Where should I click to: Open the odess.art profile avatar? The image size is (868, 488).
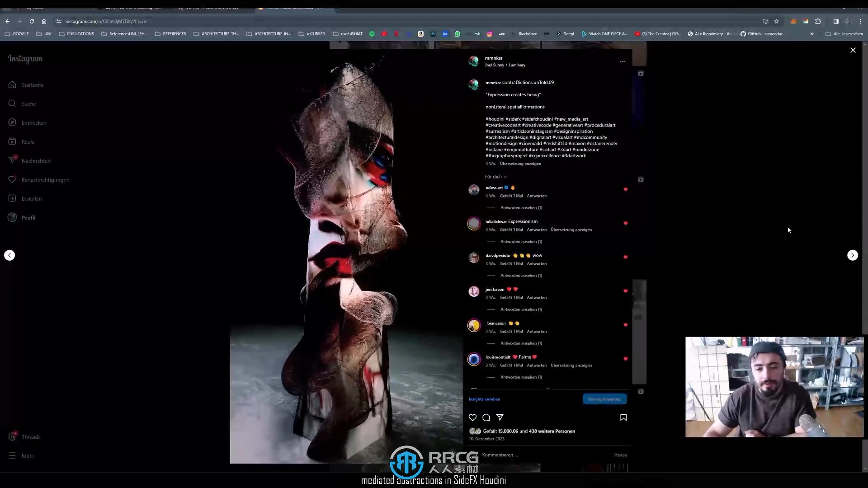tap(473, 190)
